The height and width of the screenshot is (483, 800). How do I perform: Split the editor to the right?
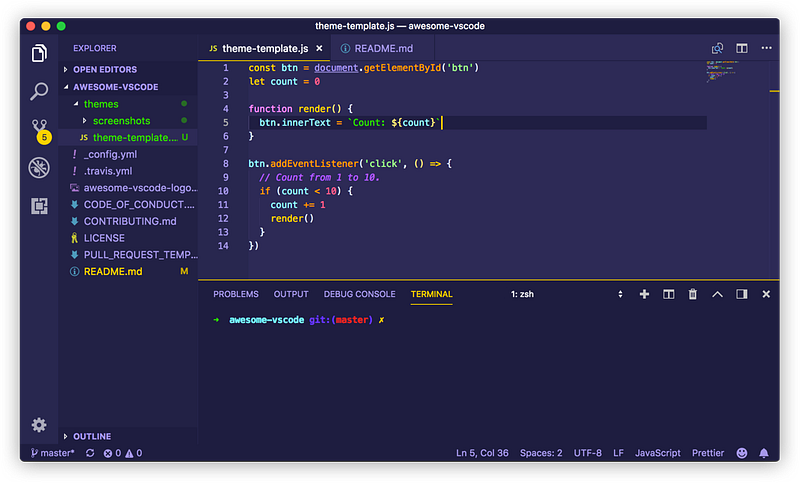coord(742,48)
